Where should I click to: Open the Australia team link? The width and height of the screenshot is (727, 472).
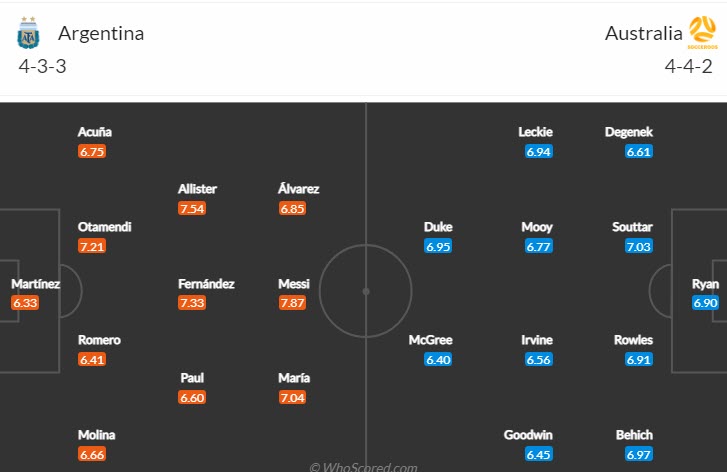point(643,33)
